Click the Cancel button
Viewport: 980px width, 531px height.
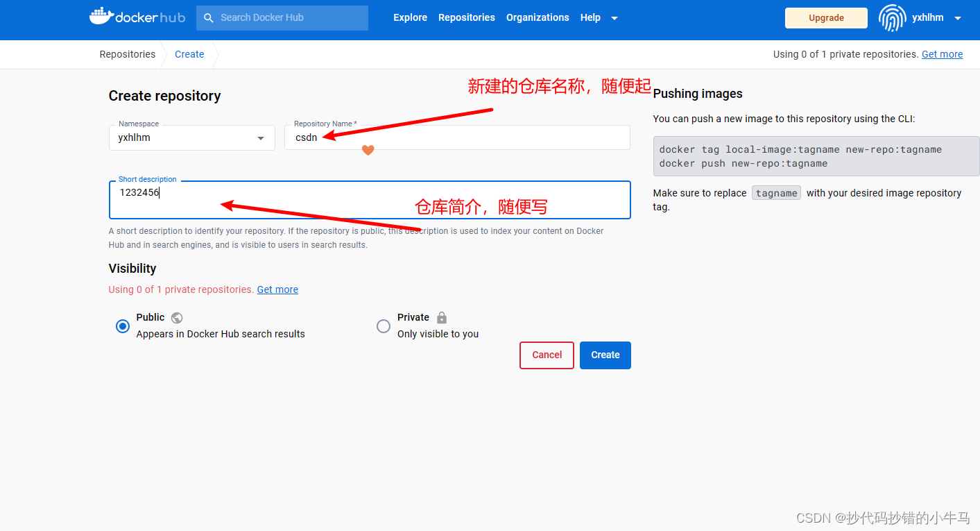[547, 355]
